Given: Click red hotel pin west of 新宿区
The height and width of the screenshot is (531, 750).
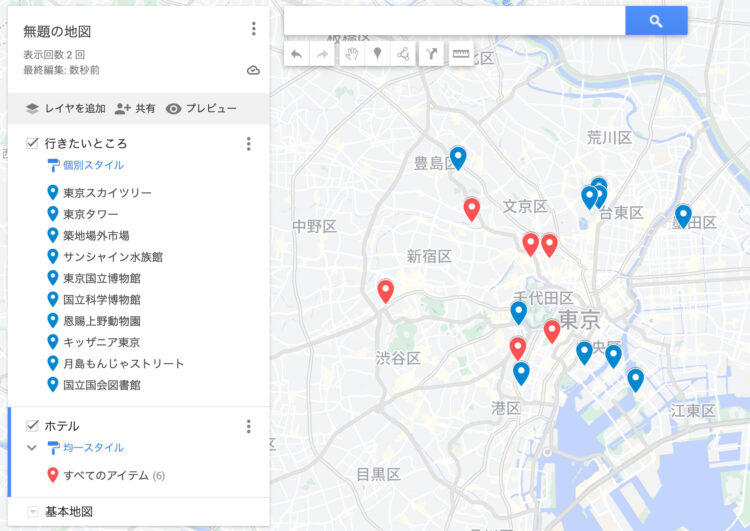Looking at the screenshot, I should coord(386,291).
